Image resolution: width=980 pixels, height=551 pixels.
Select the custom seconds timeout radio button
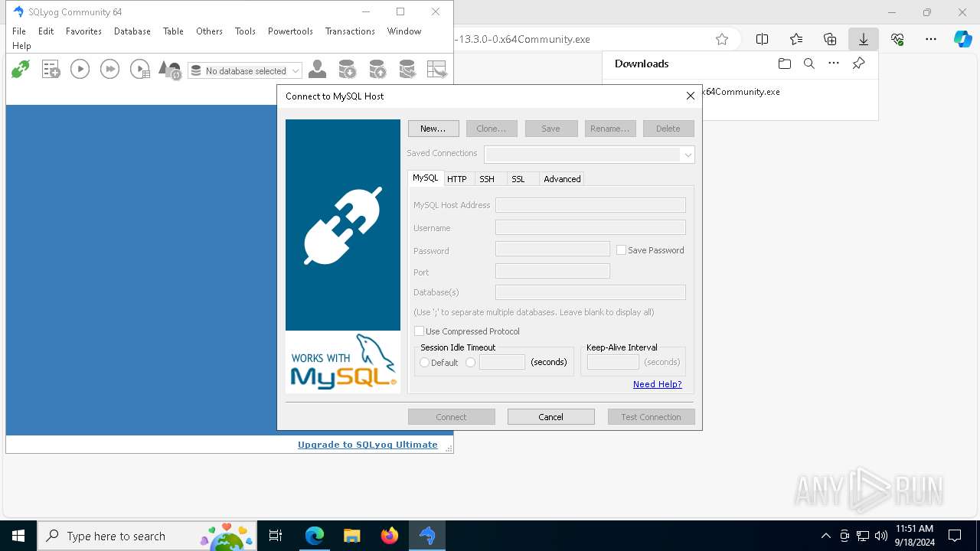pos(470,363)
